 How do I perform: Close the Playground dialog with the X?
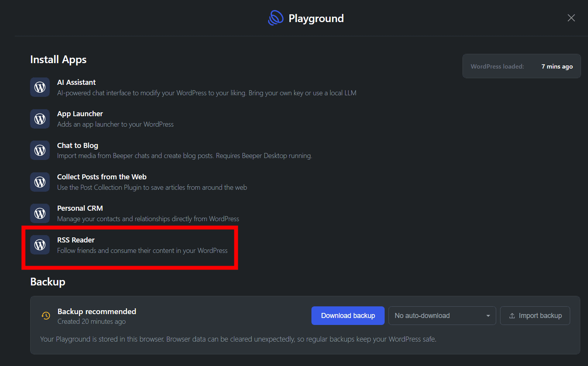571,18
